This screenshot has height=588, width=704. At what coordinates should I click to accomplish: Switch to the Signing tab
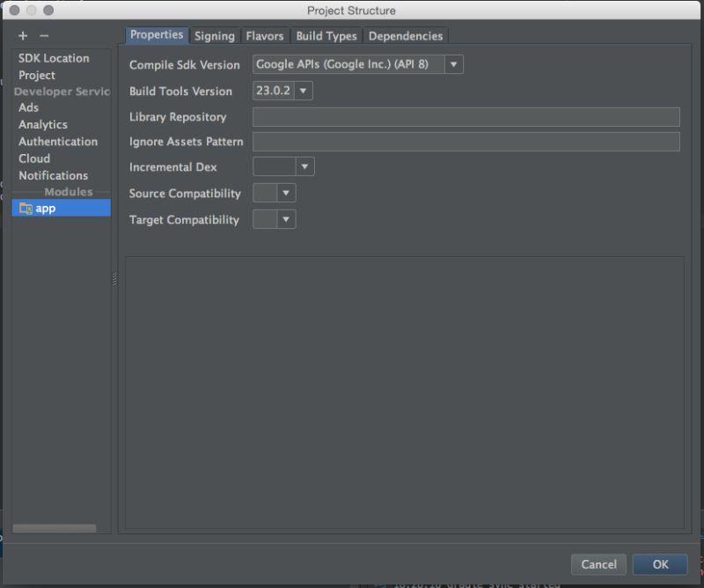coord(215,36)
